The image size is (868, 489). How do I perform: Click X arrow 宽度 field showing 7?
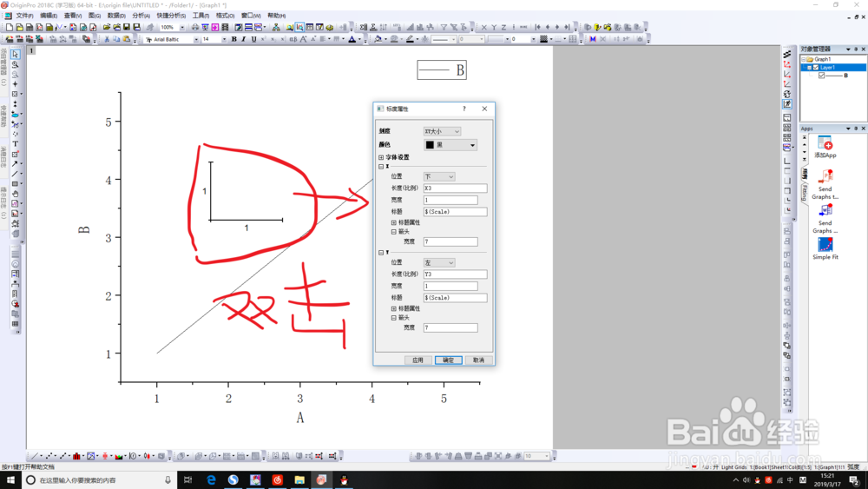pyautogui.click(x=450, y=241)
